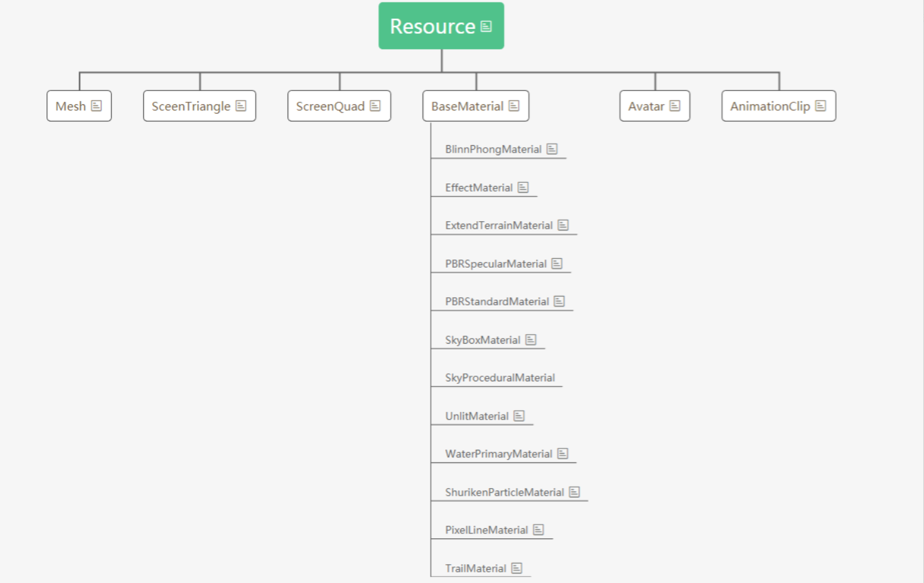Screen dimensions: 924x583
Task: Open the note icon beside Mesh
Action: pyautogui.click(x=96, y=106)
